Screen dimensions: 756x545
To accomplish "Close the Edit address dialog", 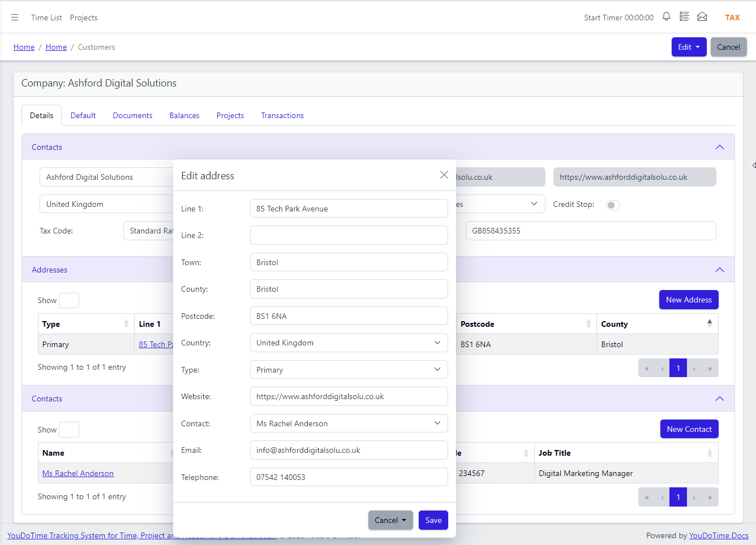I will [444, 175].
